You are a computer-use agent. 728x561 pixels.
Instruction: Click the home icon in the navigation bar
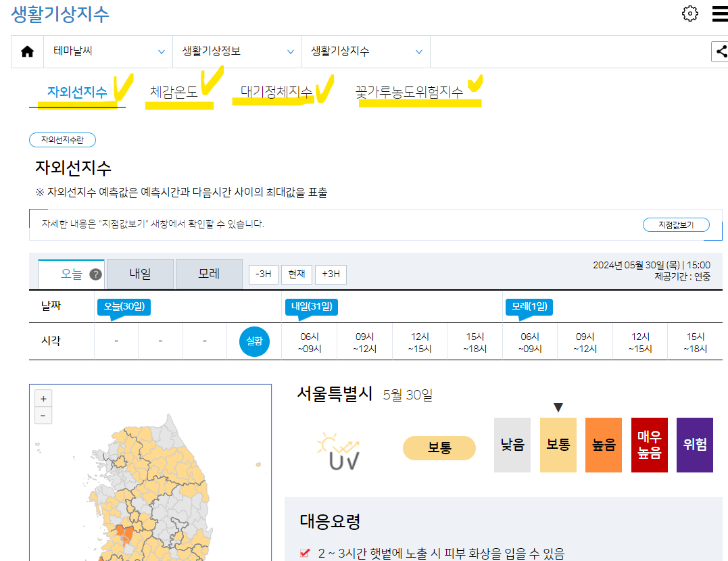coord(26,51)
